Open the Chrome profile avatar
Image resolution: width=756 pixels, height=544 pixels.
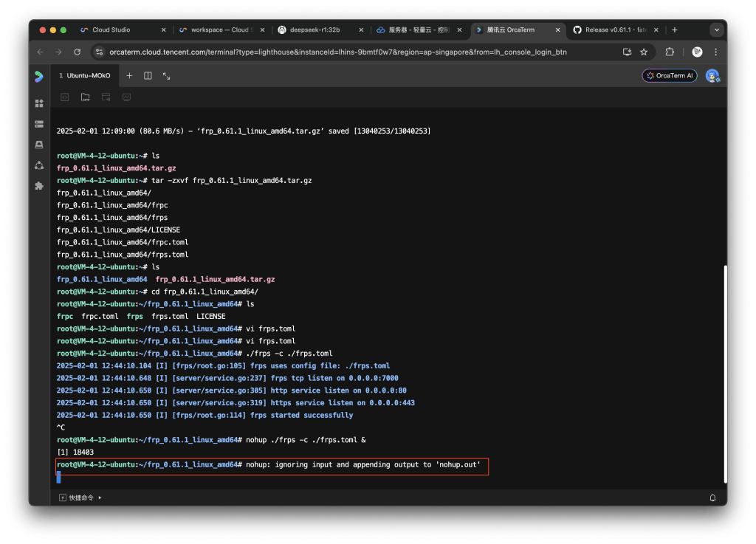(x=697, y=52)
